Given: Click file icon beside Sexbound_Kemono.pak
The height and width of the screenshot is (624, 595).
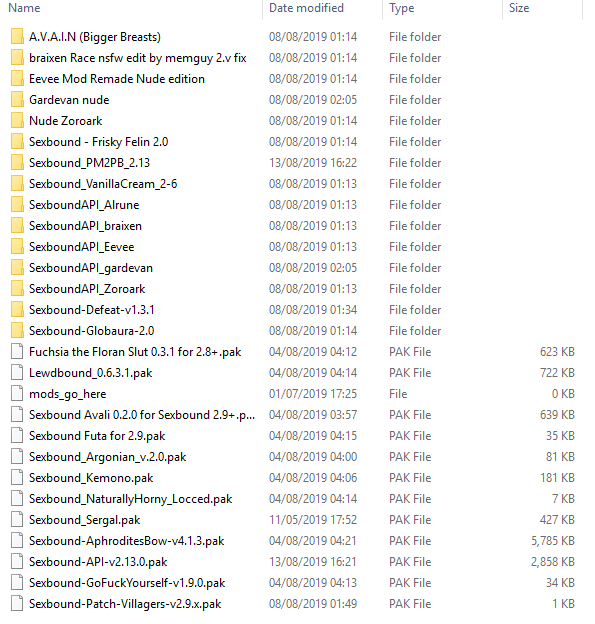Looking at the screenshot, I should (x=17, y=478).
